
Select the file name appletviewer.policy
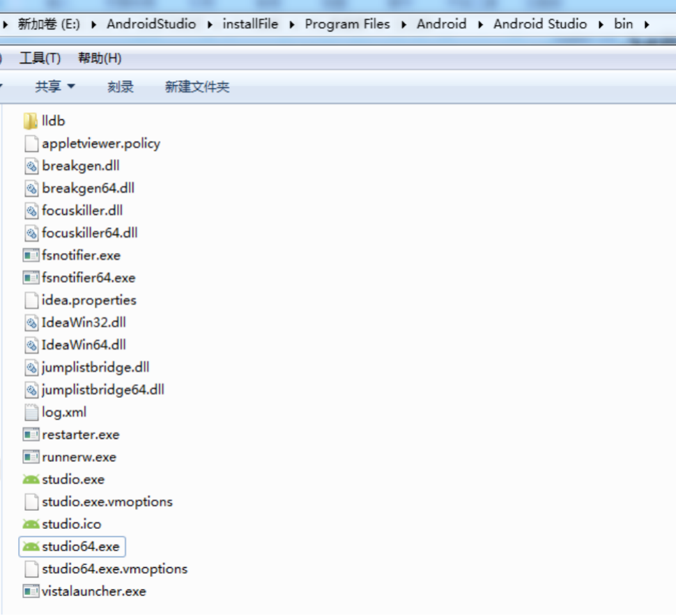(x=101, y=144)
